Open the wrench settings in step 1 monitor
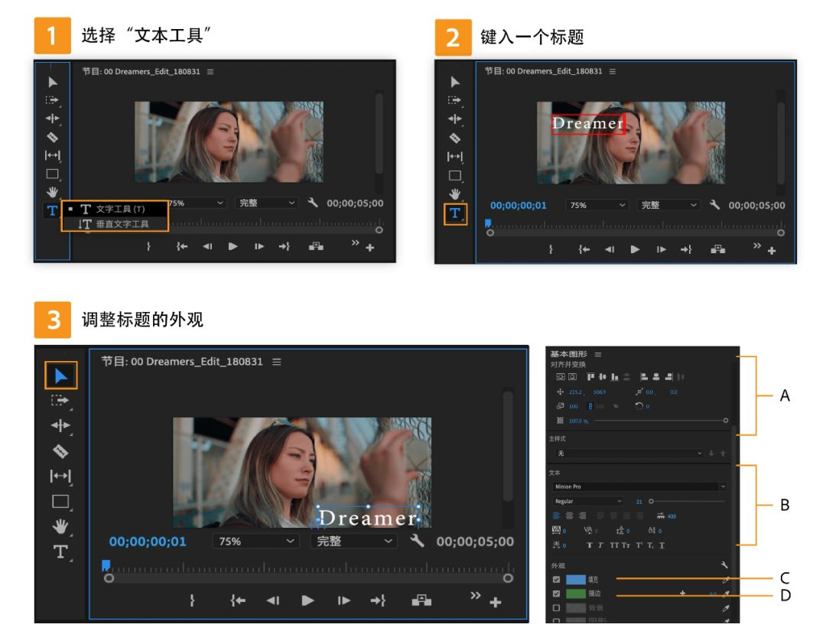 [x=313, y=203]
